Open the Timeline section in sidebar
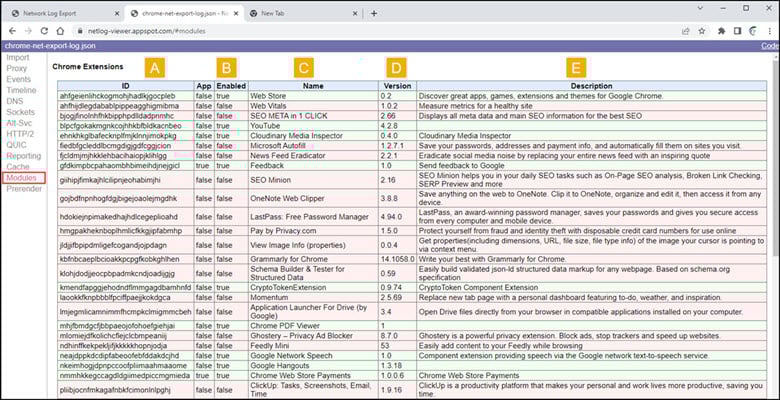780x400 pixels. click(x=21, y=91)
